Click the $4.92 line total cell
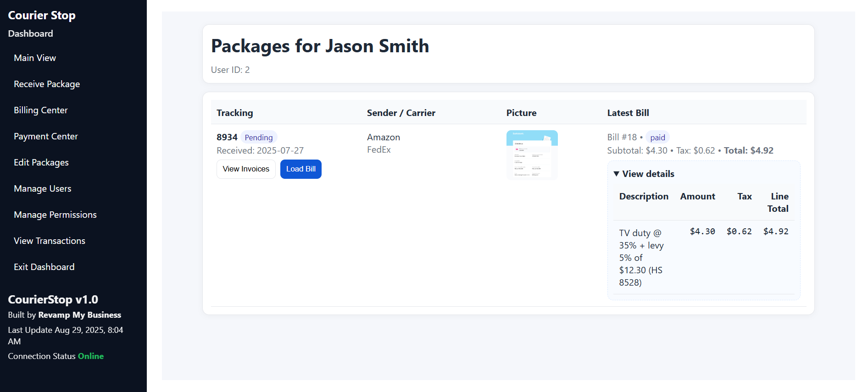Screen dimensions: 868x392 click(x=776, y=232)
